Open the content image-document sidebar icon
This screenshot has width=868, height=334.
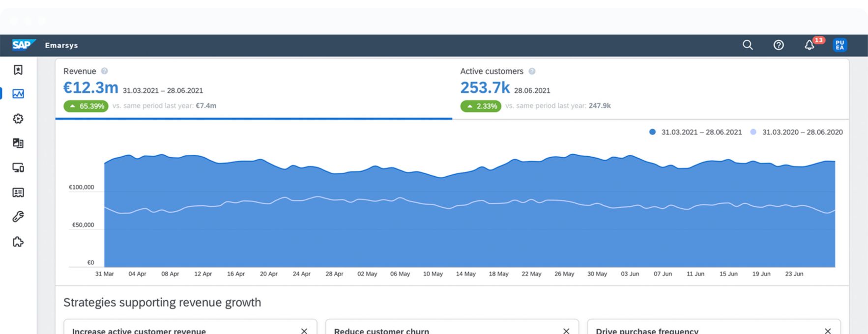[x=18, y=143]
